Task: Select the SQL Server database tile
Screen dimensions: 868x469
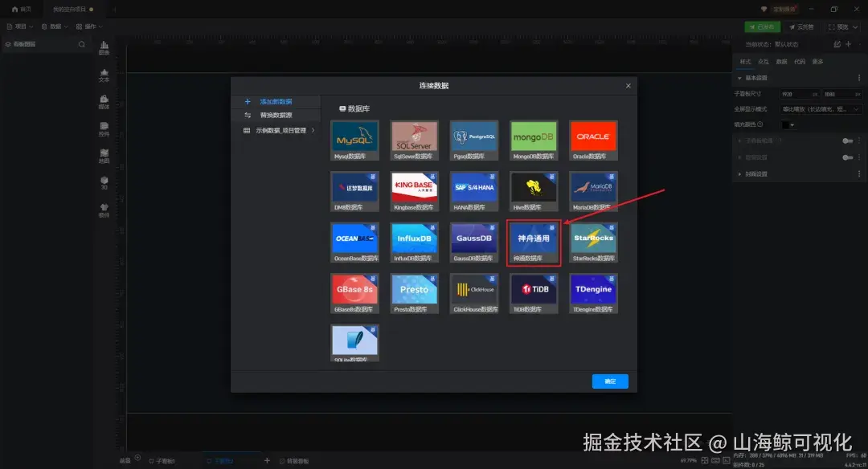Action: click(414, 141)
